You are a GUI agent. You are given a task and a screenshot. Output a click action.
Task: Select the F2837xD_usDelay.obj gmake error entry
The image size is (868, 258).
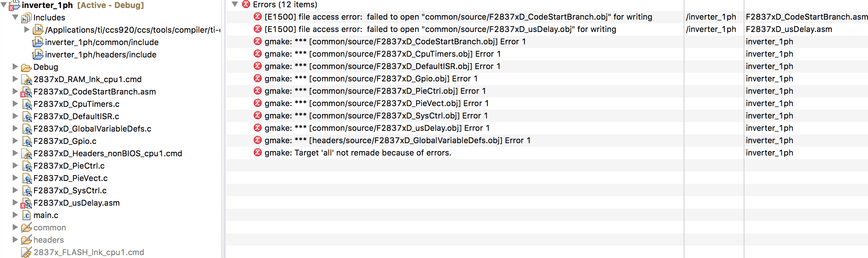click(376, 128)
